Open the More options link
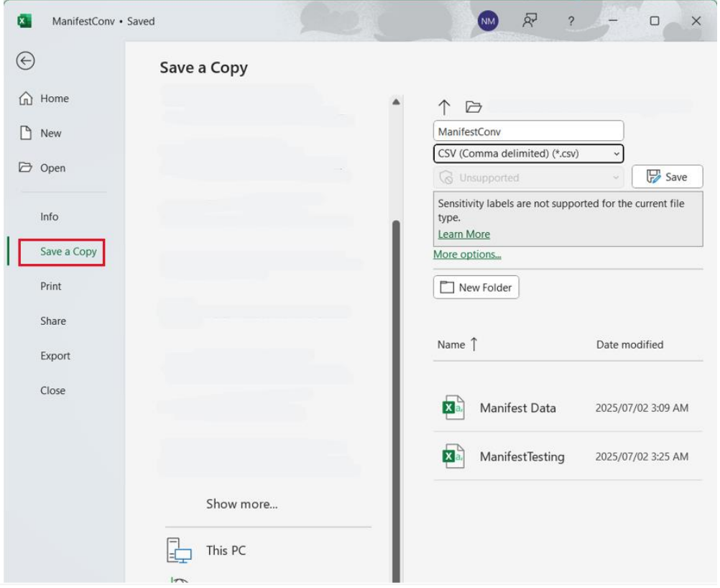The width and height of the screenshot is (720, 588). click(x=467, y=254)
